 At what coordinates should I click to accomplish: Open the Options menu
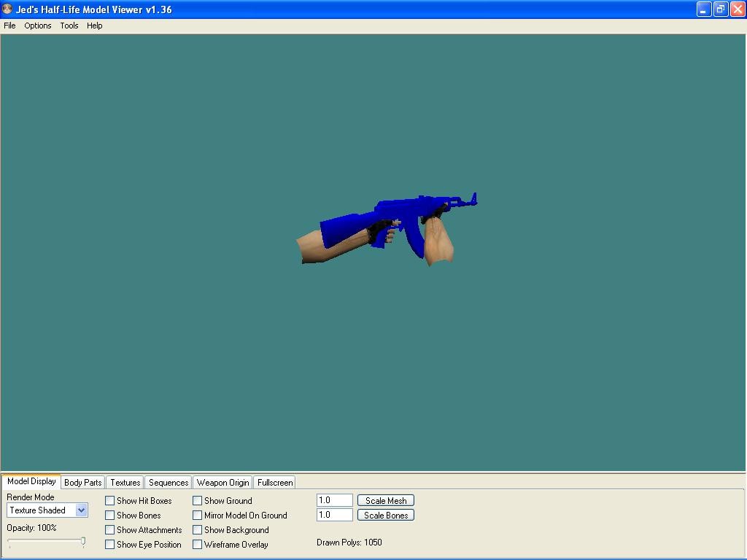click(38, 26)
